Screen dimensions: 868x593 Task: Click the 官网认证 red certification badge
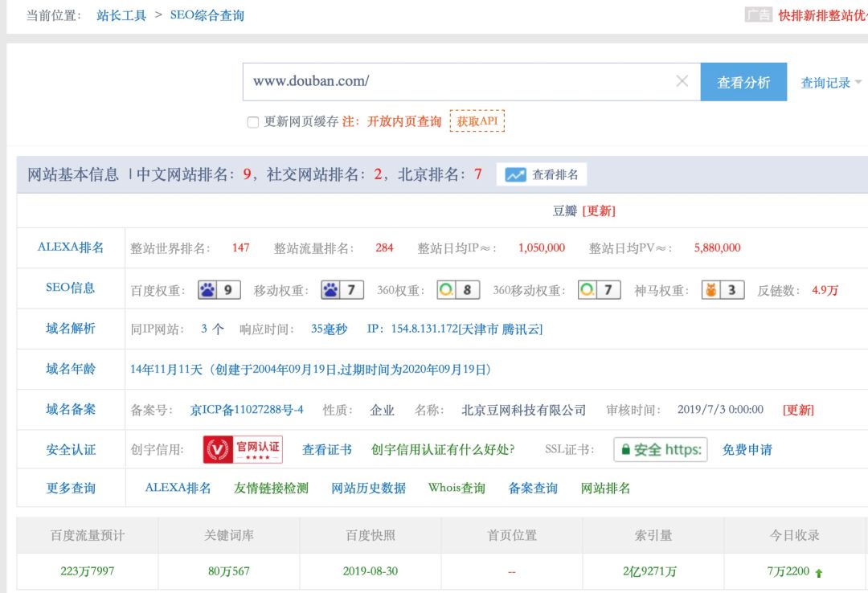(x=243, y=449)
